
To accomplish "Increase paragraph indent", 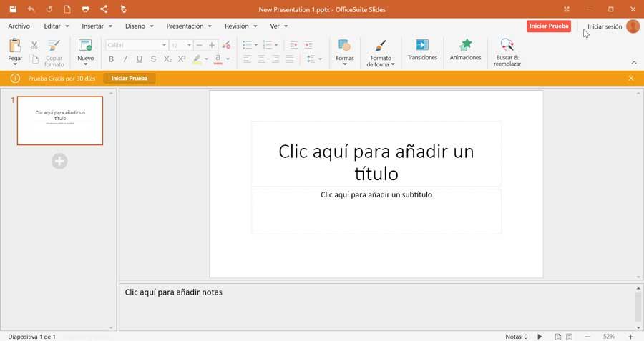I will point(308,45).
